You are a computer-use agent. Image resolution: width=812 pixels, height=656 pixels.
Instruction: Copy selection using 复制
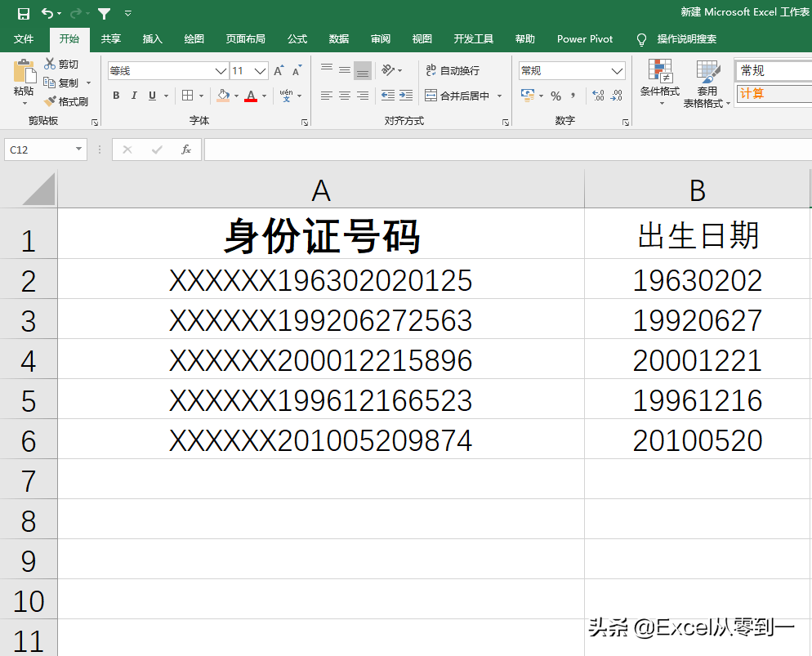(x=61, y=83)
